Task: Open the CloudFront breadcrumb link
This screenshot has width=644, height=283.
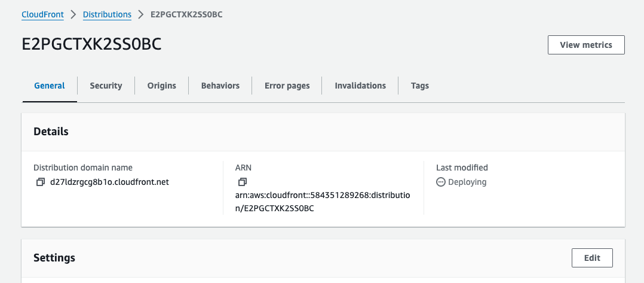Action: (x=43, y=14)
